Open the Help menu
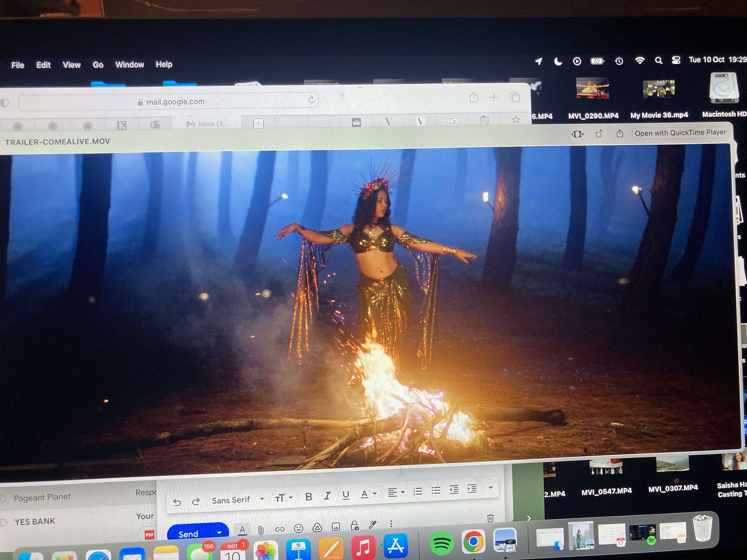The width and height of the screenshot is (747, 560). 164,64
